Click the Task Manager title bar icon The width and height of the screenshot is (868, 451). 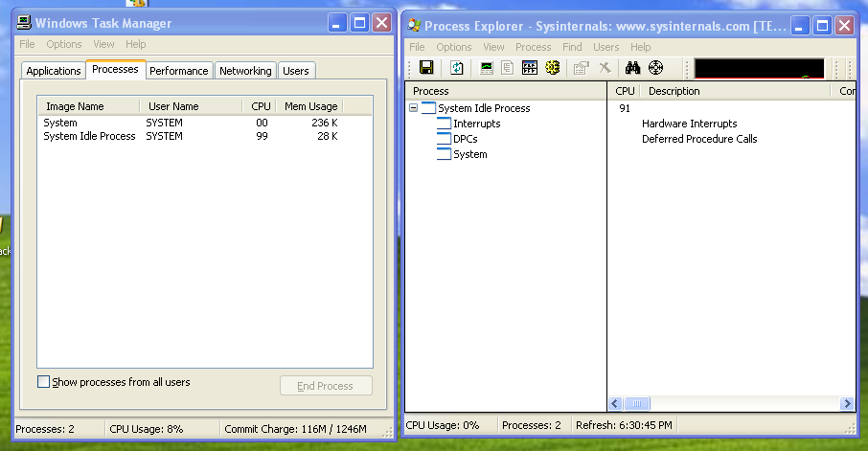24,23
